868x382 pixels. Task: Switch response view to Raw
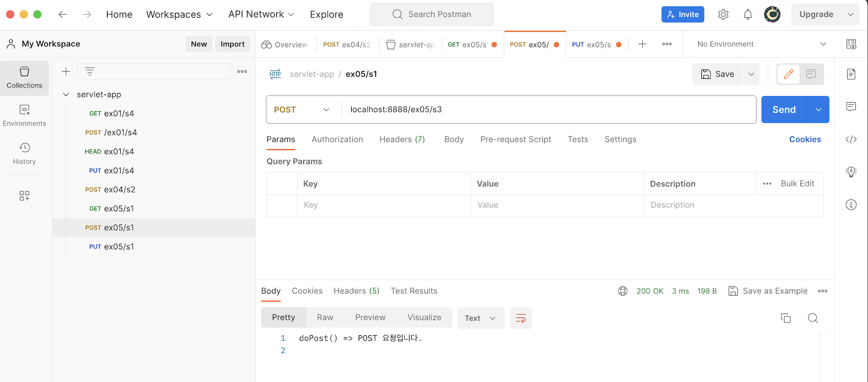click(x=325, y=317)
